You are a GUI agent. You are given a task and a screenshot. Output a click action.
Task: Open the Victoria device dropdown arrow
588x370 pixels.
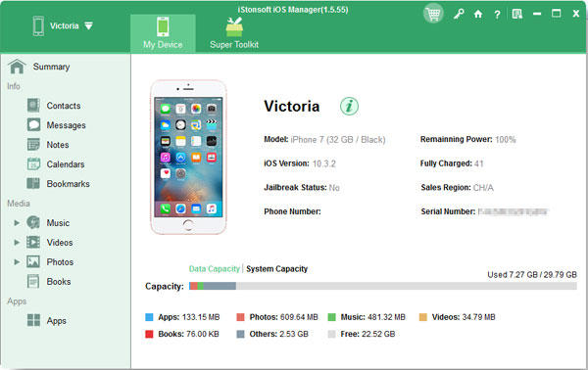click(x=88, y=25)
